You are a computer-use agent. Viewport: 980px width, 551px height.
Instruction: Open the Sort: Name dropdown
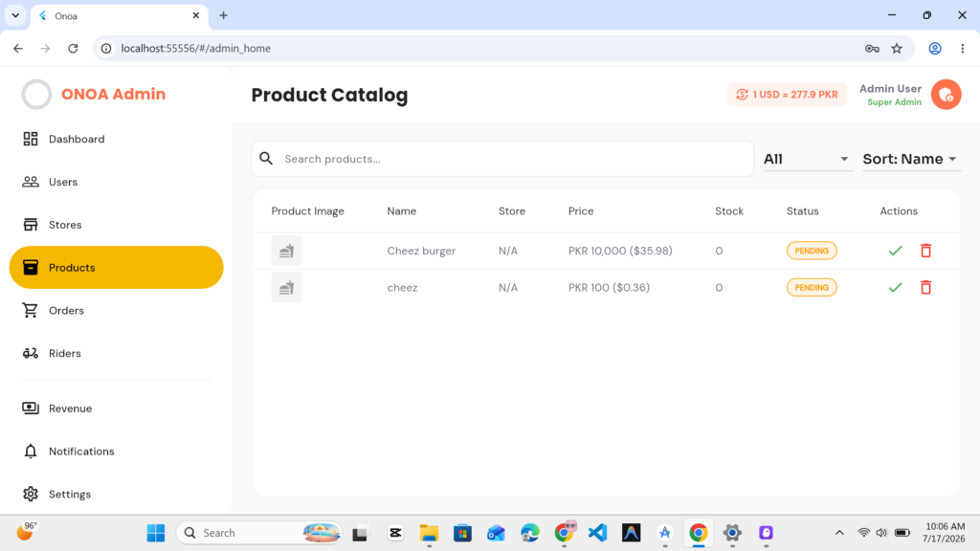[x=909, y=159]
